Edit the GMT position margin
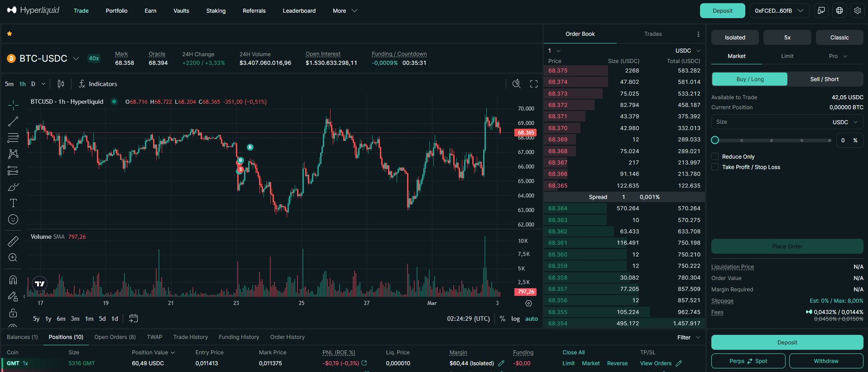 pos(501,363)
